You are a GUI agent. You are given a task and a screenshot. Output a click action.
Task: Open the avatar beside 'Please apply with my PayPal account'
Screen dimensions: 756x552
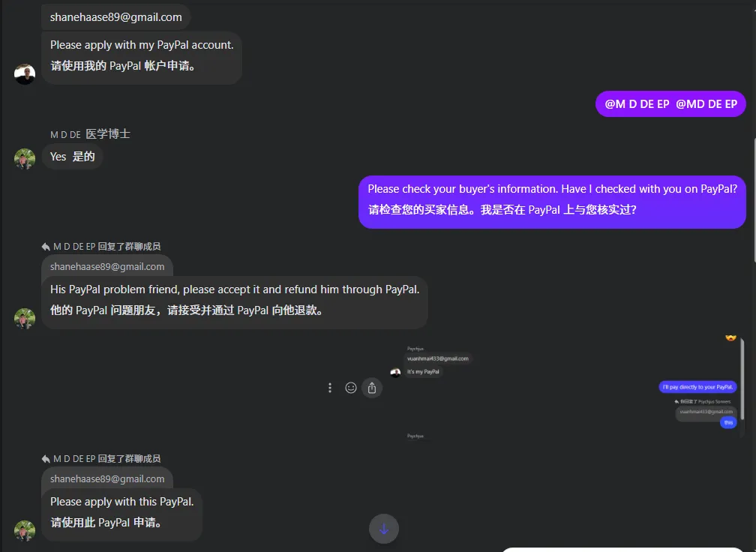25,73
